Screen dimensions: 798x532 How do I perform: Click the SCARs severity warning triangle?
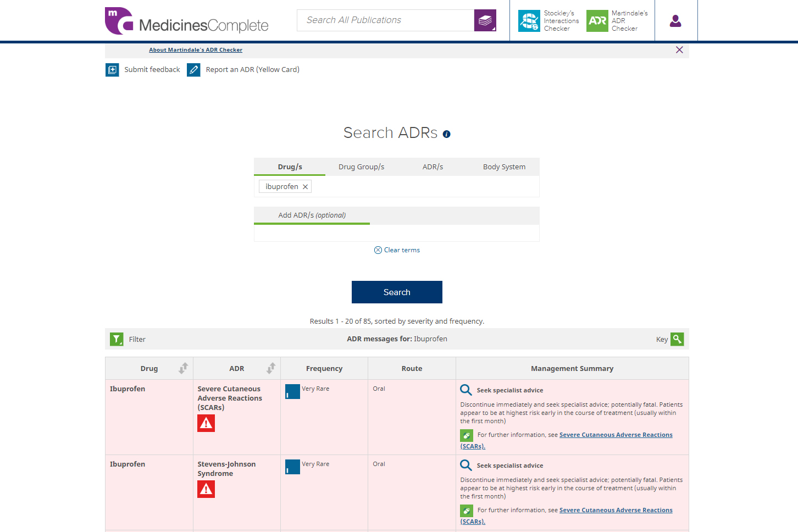pyautogui.click(x=206, y=423)
